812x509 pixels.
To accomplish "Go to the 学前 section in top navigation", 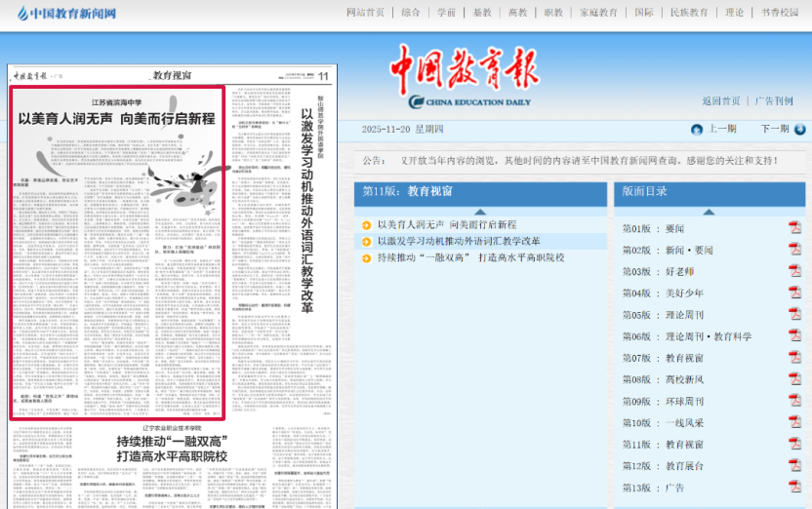I will (x=446, y=13).
